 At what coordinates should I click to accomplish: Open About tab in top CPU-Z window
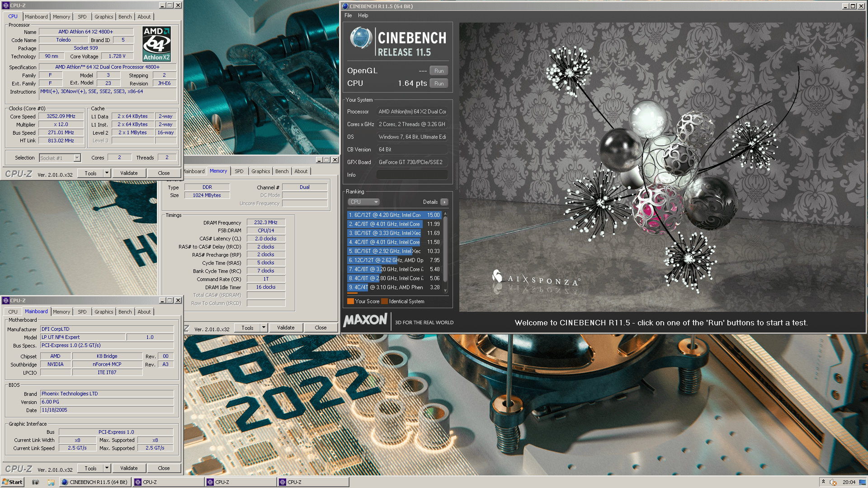(x=144, y=17)
